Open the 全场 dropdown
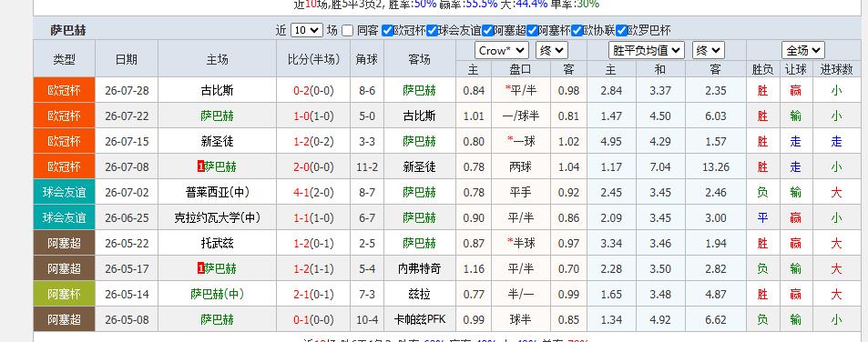This screenshot has width=868, height=342. tap(803, 51)
